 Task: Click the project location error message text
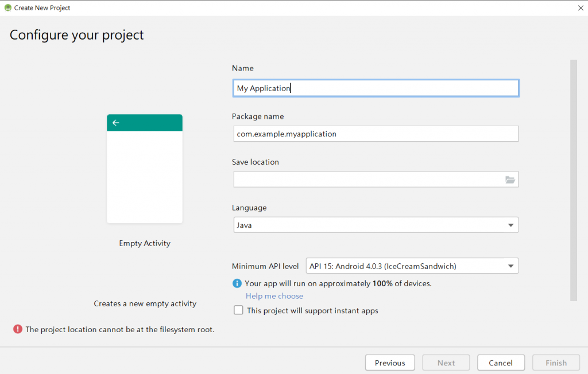tap(120, 329)
